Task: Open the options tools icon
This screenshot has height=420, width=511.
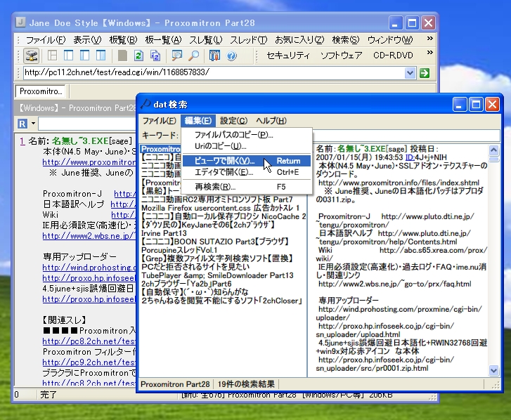Action: tap(214, 55)
